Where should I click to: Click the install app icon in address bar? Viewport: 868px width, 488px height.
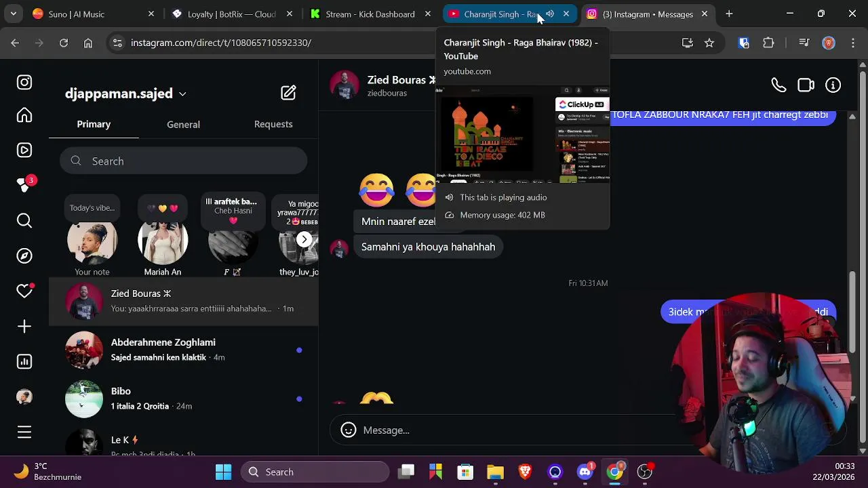[x=688, y=43]
